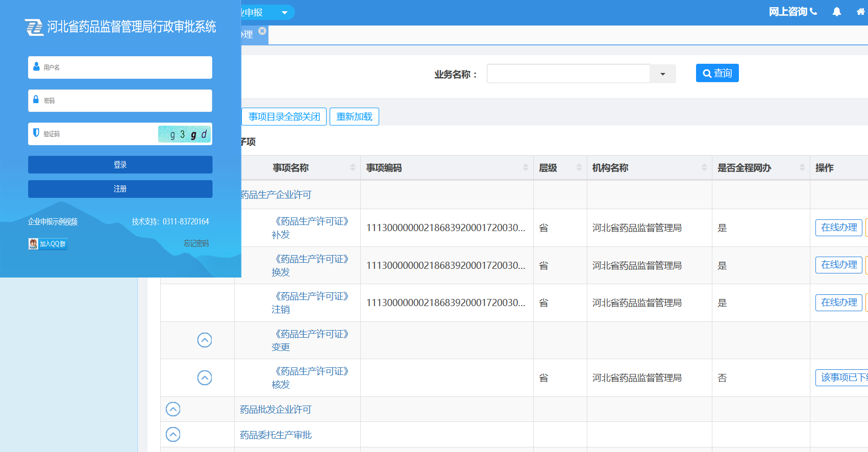Click the 注册 register button

pyautogui.click(x=120, y=189)
